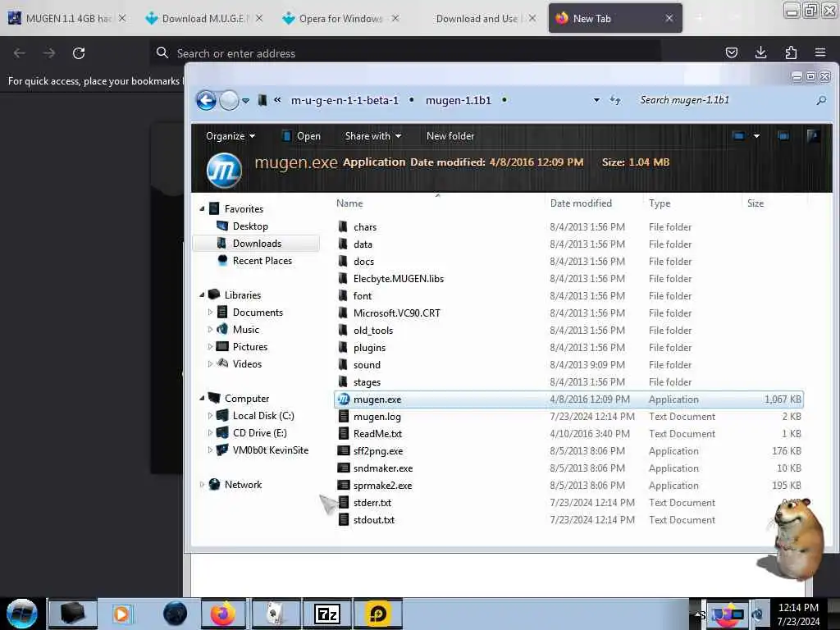The image size is (840, 630).
Task: Select VM0b0t KevinSite drive
Action: tap(270, 450)
